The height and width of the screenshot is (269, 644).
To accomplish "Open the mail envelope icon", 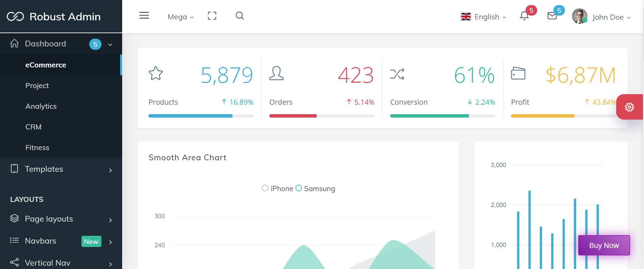I will point(552,16).
